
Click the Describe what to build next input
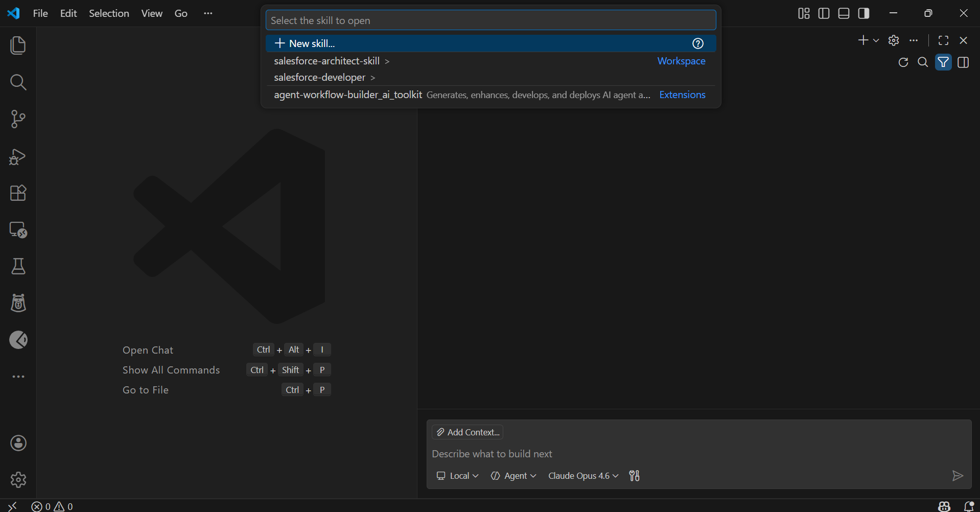tap(698, 454)
